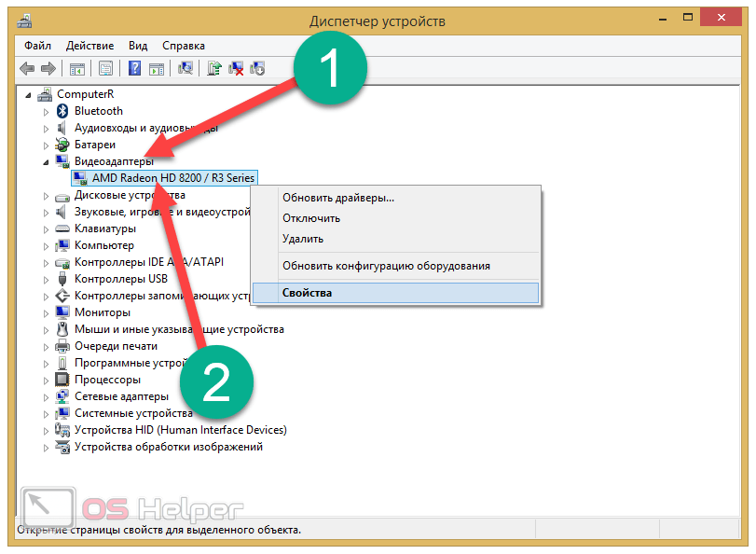Image resolution: width=756 pixels, height=554 pixels.
Task: Expand the Сетевые адаптеры node
Action: tap(46, 396)
